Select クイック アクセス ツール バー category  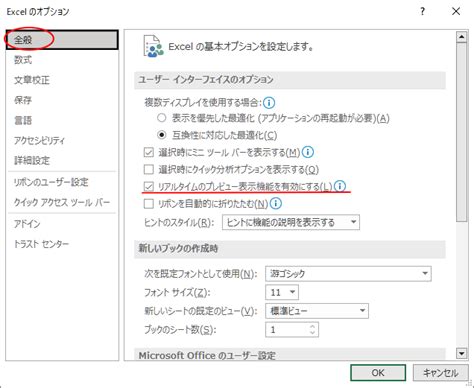click(x=62, y=202)
